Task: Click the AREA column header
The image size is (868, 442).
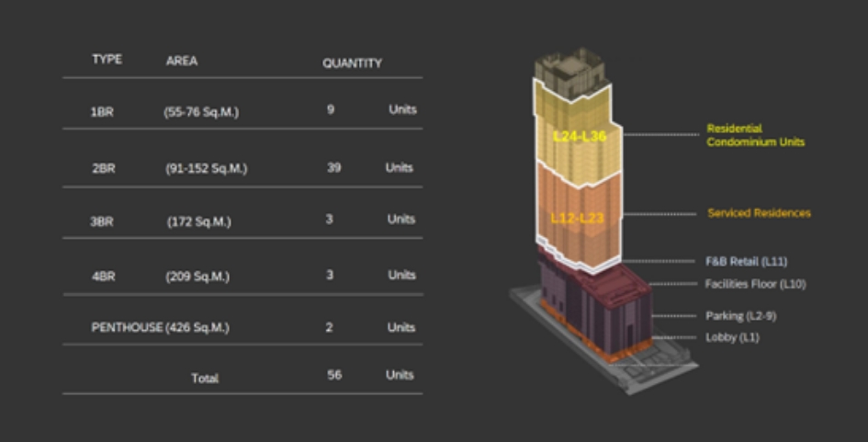Action: (x=182, y=62)
